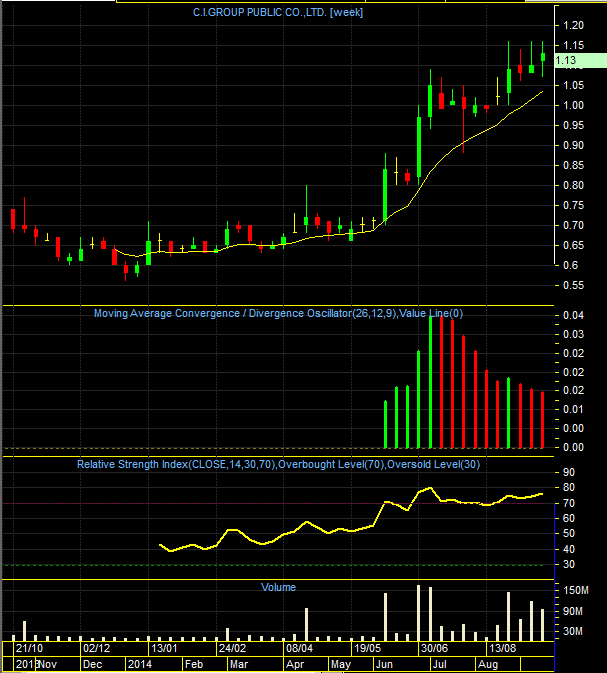Select the 02/12 date marker on timeline

tap(97, 648)
